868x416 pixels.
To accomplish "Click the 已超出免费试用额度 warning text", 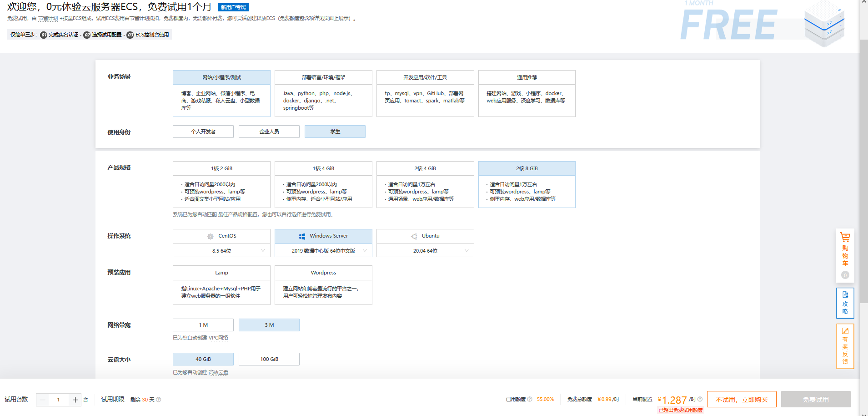I will tap(681, 410).
